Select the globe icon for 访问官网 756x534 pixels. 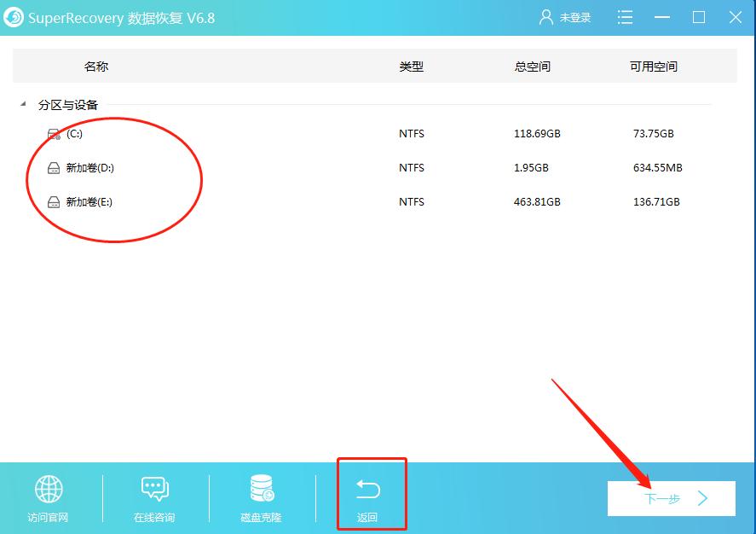(48, 489)
